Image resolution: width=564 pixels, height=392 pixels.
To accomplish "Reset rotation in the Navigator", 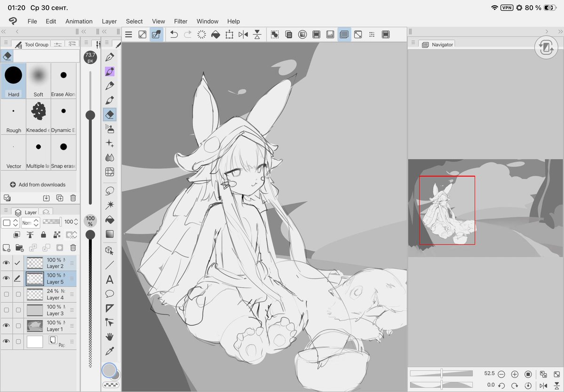I will [x=528, y=385].
